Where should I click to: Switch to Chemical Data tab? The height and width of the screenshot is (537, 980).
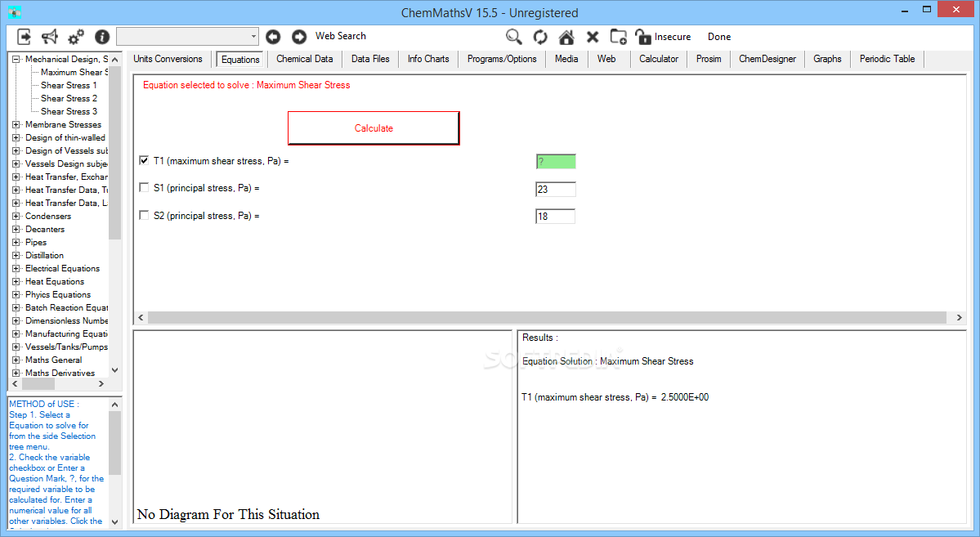coord(304,59)
